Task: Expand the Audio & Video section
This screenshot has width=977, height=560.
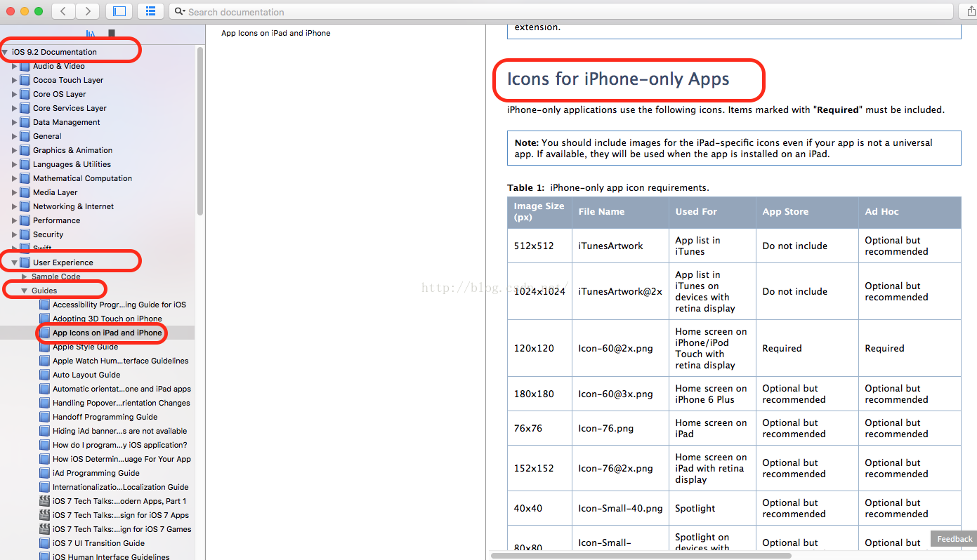Action: tap(15, 66)
